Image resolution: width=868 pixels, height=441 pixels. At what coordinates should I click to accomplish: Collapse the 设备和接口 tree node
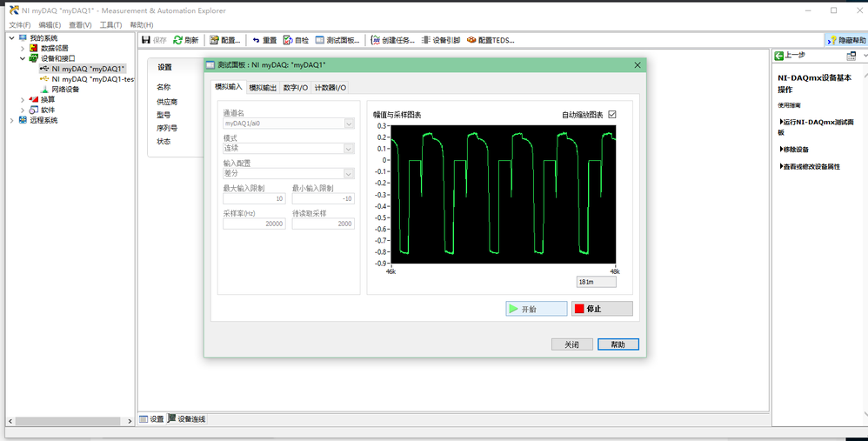22,58
